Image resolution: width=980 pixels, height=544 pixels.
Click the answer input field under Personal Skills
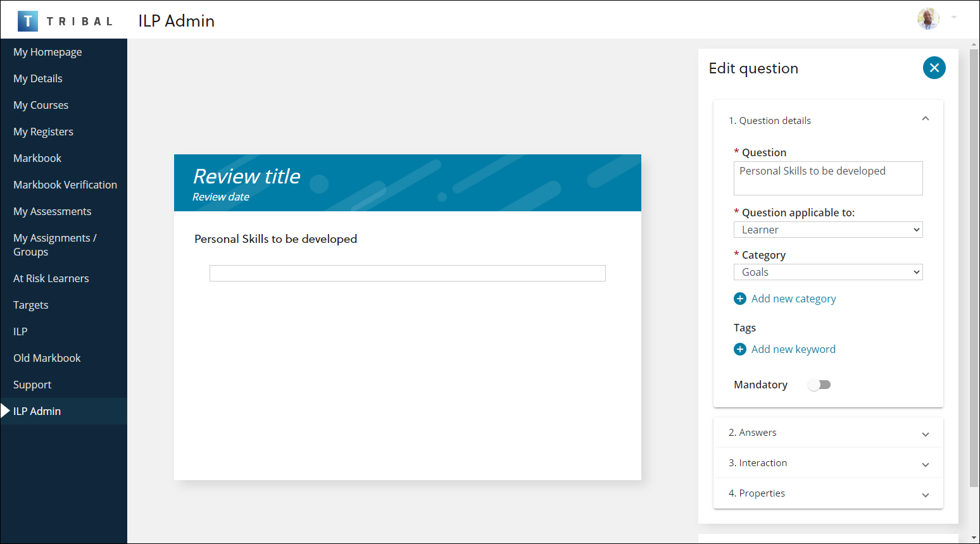(407, 273)
